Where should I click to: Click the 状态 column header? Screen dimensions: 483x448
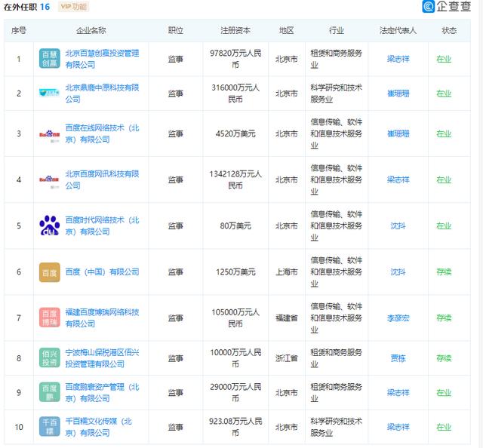pos(449,30)
